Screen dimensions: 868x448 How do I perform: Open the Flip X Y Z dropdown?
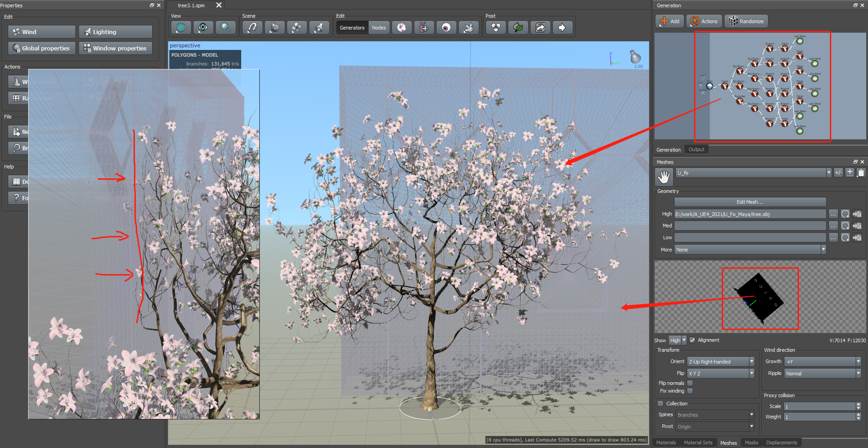(x=720, y=373)
